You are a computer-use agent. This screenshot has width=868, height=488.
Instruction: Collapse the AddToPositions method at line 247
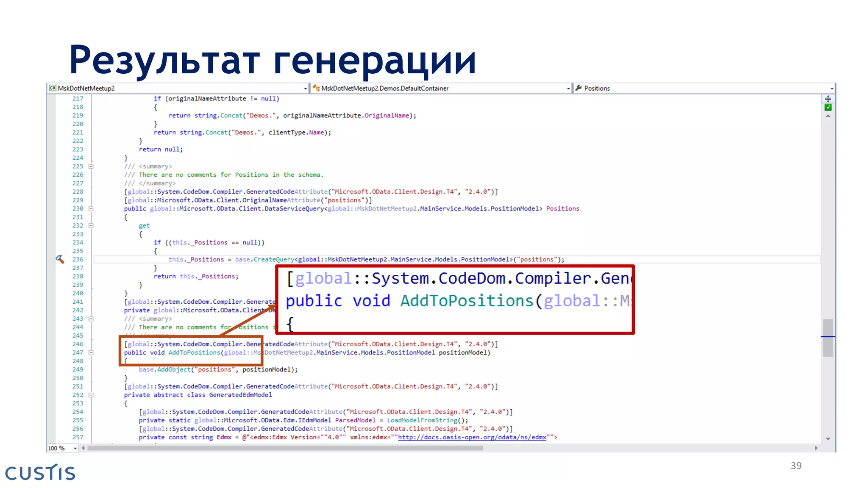click(x=91, y=353)
